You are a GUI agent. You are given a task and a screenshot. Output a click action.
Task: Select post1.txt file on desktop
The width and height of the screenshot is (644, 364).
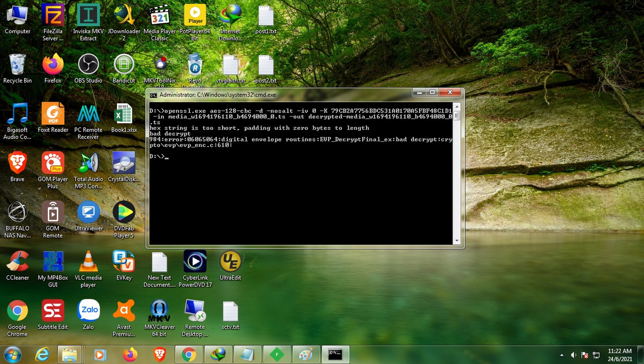(266, 20)
